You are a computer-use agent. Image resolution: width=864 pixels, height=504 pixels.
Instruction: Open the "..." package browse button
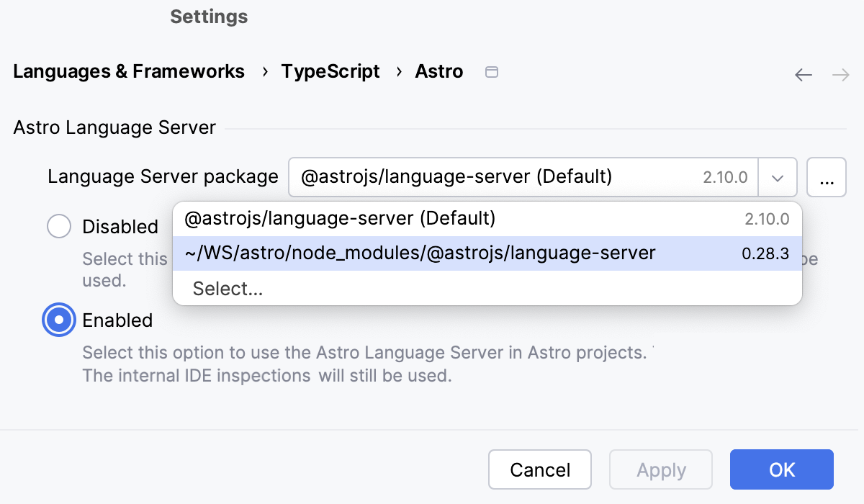tap(826, 177)
